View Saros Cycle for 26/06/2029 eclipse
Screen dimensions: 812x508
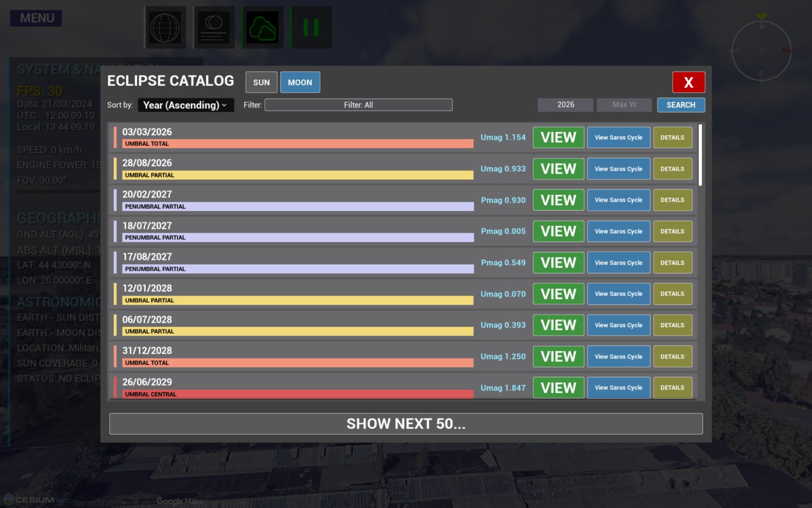(x=619, y=388)
